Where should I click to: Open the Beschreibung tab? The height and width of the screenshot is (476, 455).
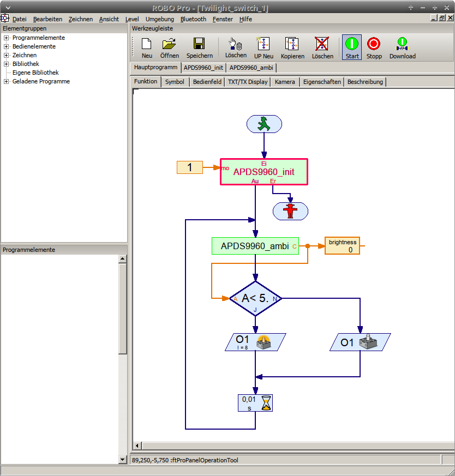click(x=365, y=82)
